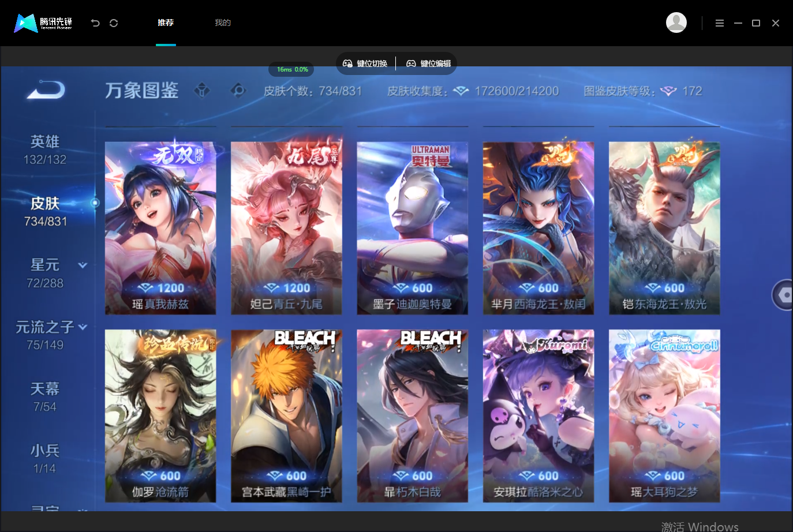Open 宫本武藏 黑崎一护 skin card
The image size is (793, 532).
(x=286, y=416)
